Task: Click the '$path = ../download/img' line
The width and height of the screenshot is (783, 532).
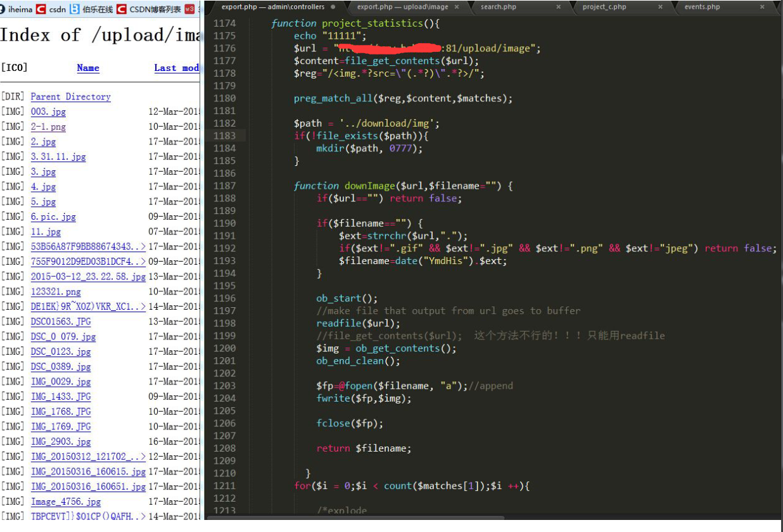Action: [366, 123]
